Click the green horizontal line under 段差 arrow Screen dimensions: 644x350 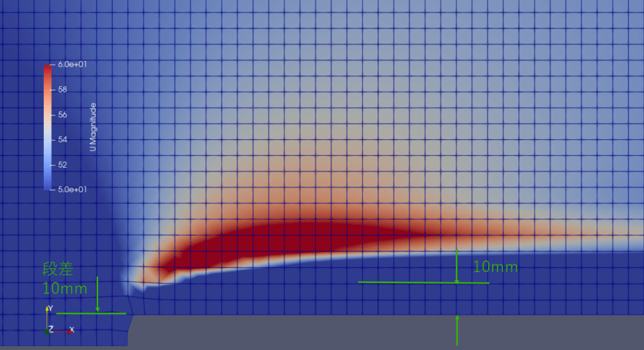[90, 313]
